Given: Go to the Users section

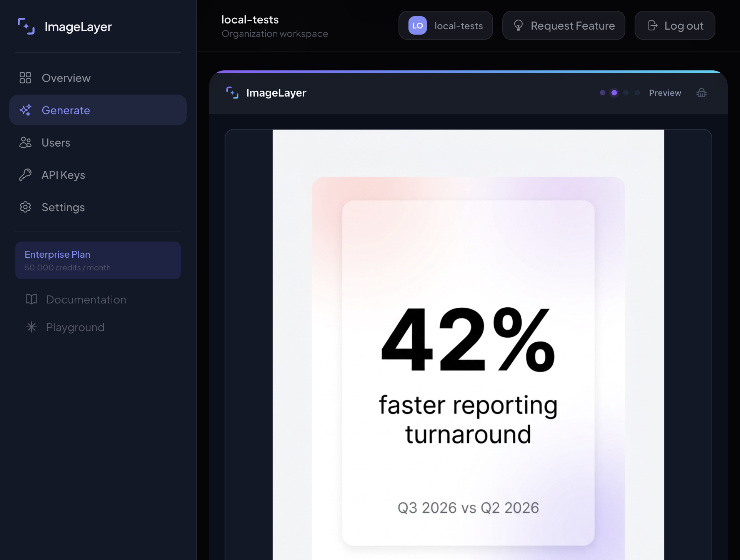Looking at the screenshot, I should tap(98, 143).
